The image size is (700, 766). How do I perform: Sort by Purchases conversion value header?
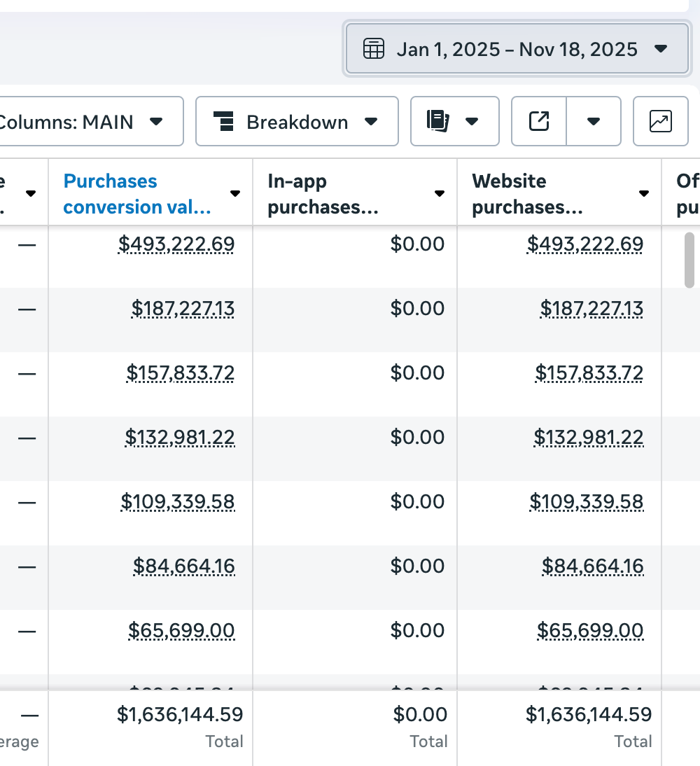tap(137, 194)
